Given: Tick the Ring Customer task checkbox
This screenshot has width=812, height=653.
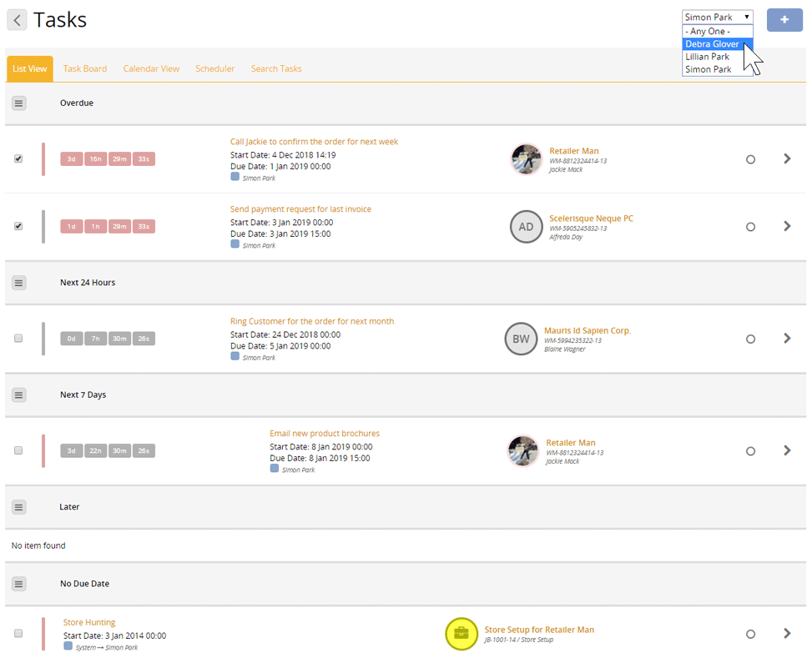Looking at the screenshot, I should coord(18,339).
